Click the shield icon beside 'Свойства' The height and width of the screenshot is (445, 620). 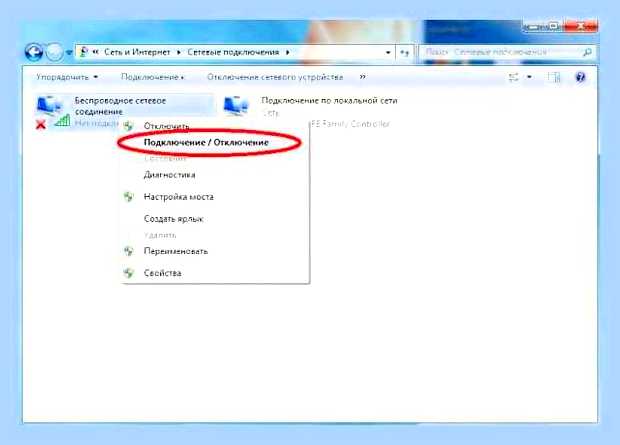[129, 273]
